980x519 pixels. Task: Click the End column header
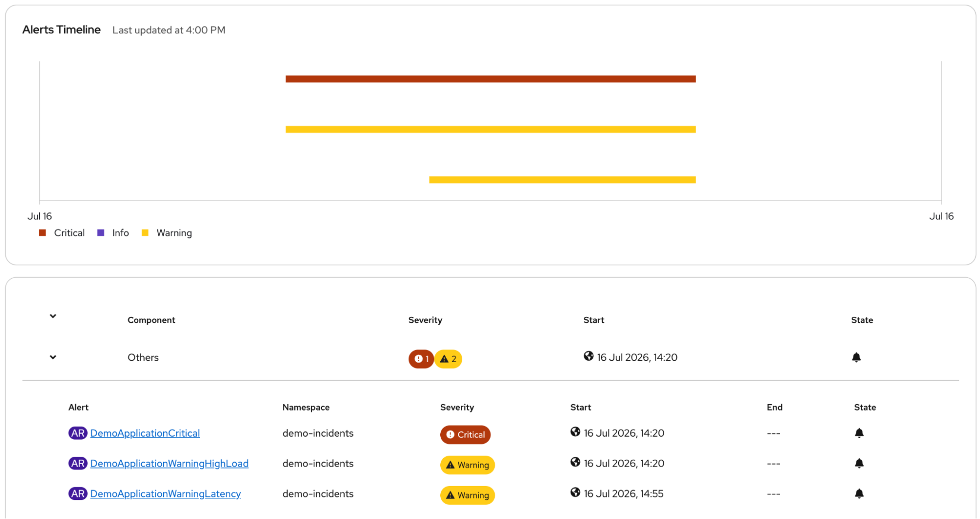[775, 408]
